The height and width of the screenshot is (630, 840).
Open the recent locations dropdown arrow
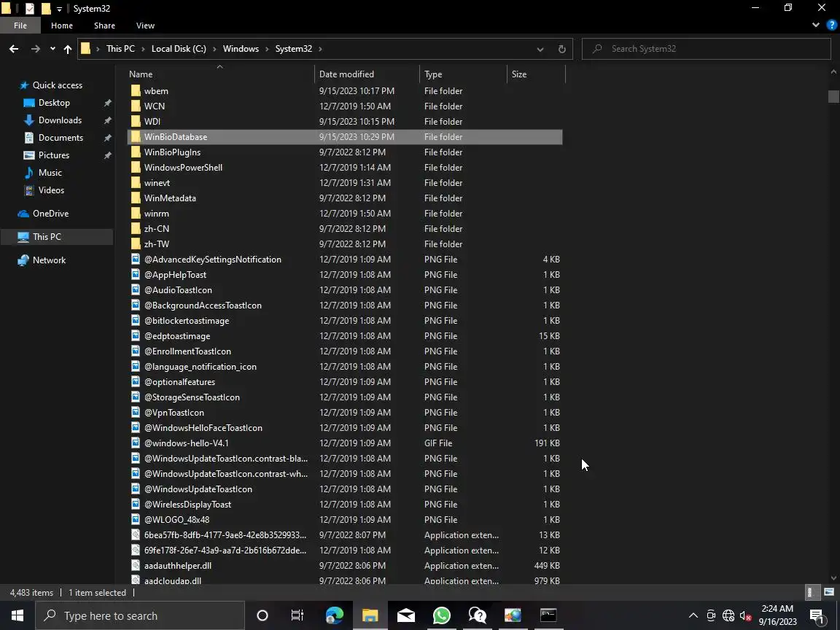point(52,49)
